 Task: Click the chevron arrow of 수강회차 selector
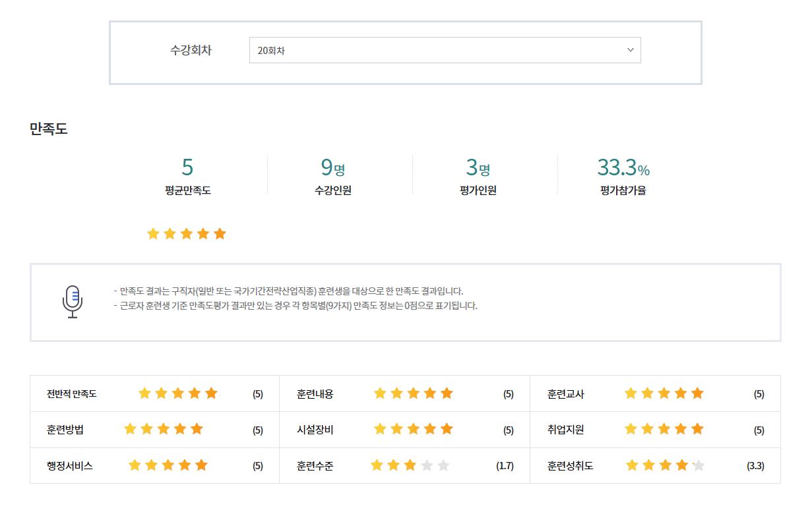point(630,50)
